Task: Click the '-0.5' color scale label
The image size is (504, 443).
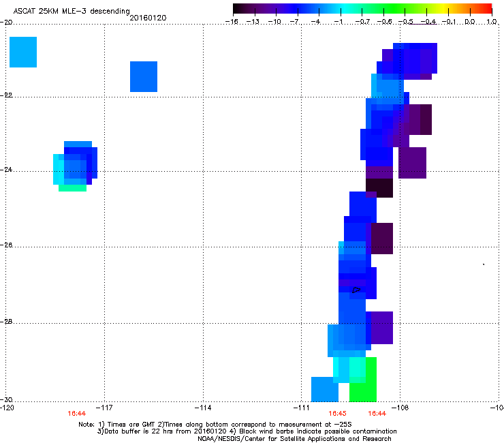Action: tap(405, 22)
